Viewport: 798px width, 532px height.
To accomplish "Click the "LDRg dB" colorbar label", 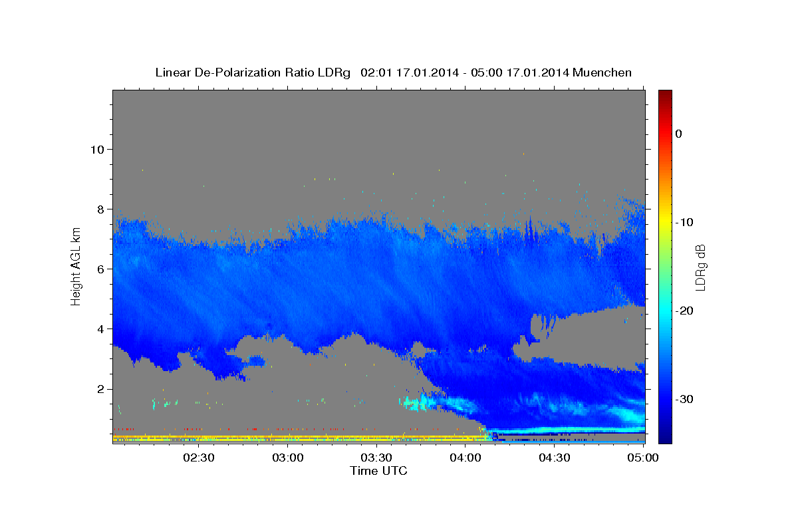I will (x=700, y=267).
